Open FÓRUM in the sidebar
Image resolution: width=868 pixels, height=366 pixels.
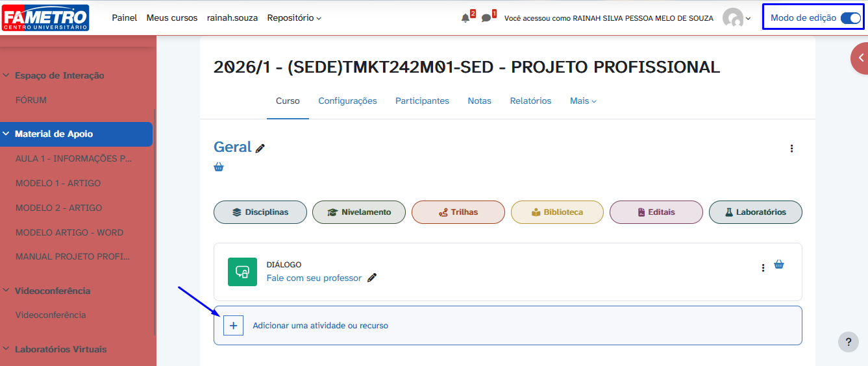pyautogui.click(x=31, y=100)
